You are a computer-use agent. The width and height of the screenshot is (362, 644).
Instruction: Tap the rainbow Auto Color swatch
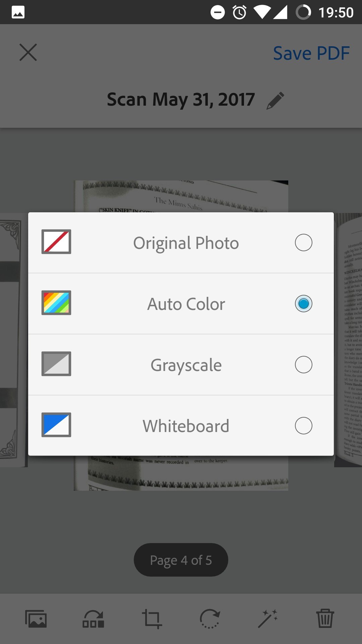click(56, 303)
